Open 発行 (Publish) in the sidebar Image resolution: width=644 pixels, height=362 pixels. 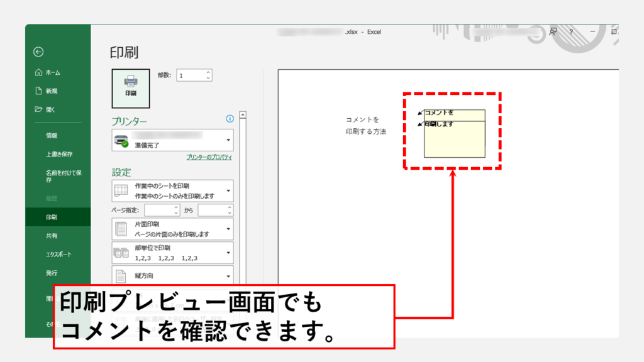tap(52, 273)
